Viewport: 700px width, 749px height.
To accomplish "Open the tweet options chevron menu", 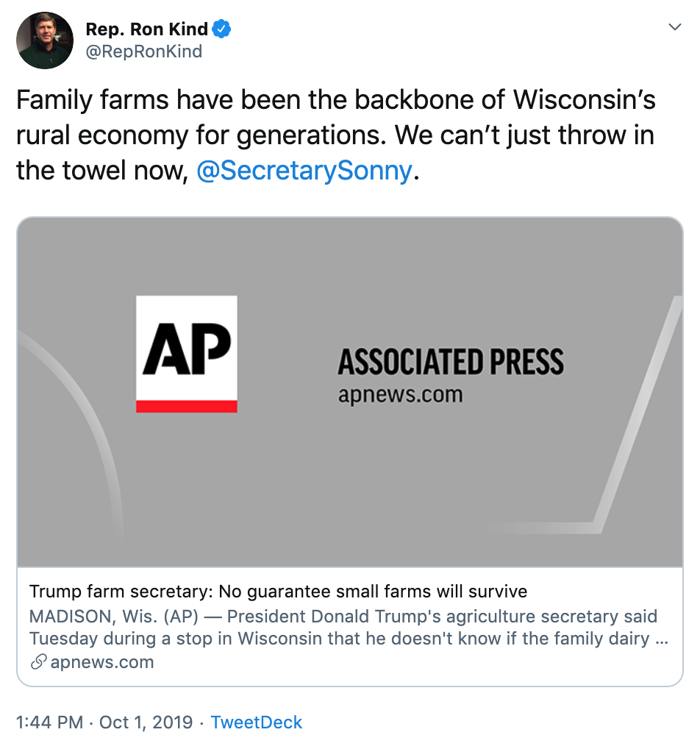I will tap(674, 27).
